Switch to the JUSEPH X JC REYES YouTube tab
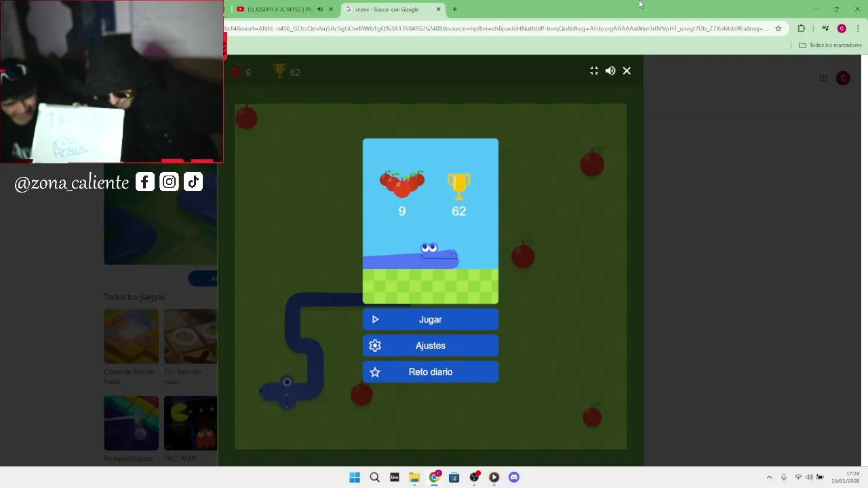868x488 pixels. (280, 9)
